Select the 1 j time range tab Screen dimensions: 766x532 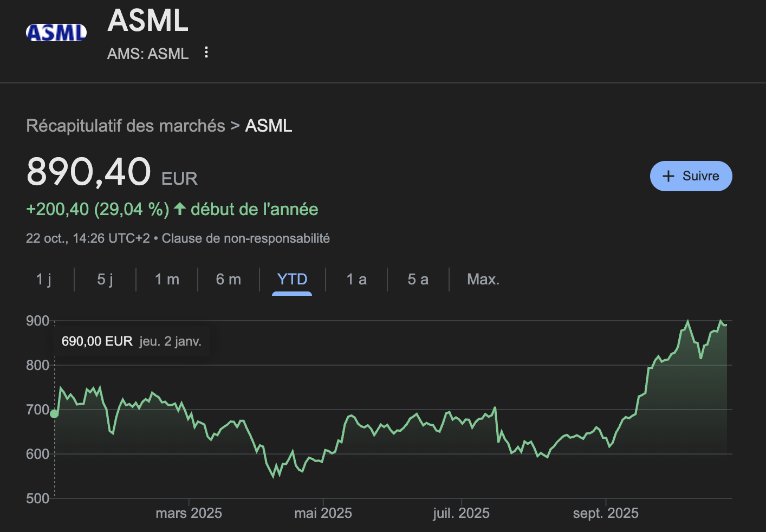pyautogui.click(x=43, y=280)
